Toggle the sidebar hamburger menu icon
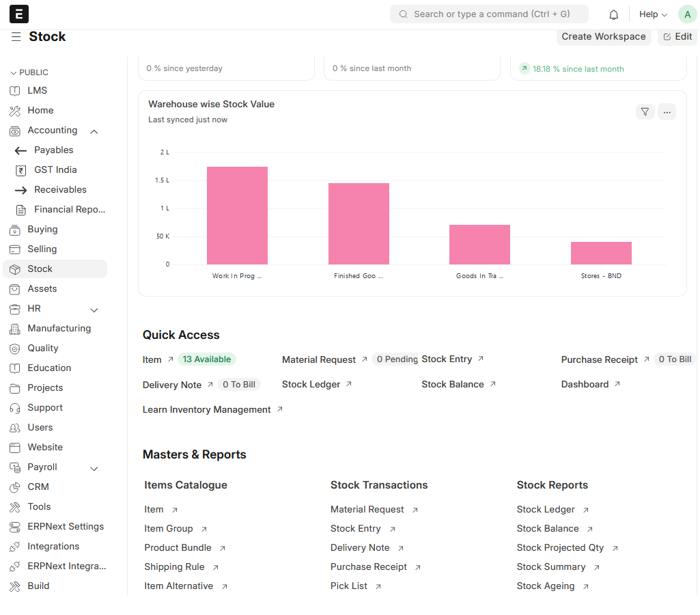 tap(16, 37)
